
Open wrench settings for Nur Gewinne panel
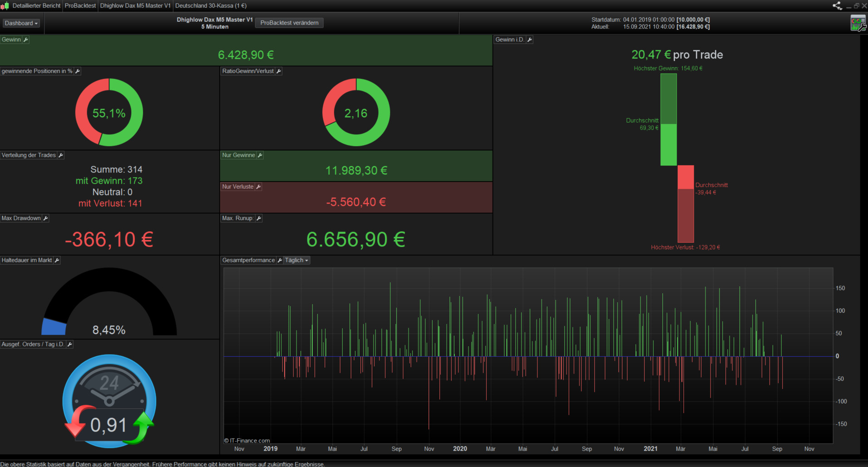click(x=260, y=155)
